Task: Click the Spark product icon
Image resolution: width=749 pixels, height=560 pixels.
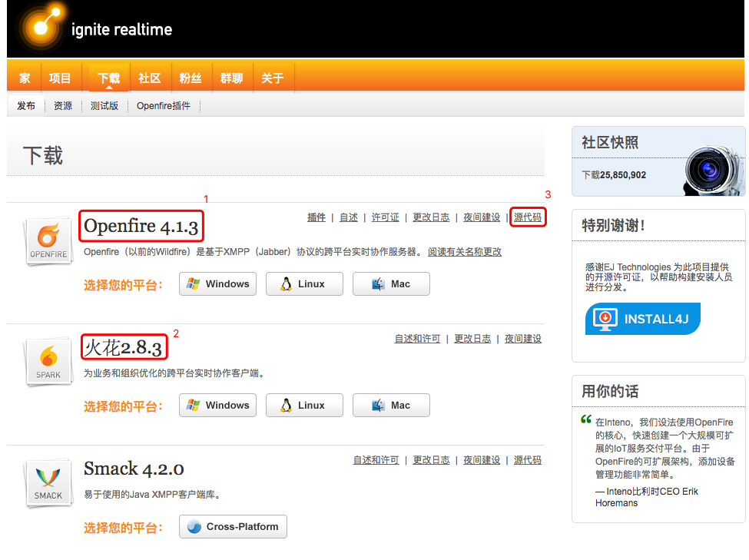Action: pyautogui.click(x=48, y=362)
